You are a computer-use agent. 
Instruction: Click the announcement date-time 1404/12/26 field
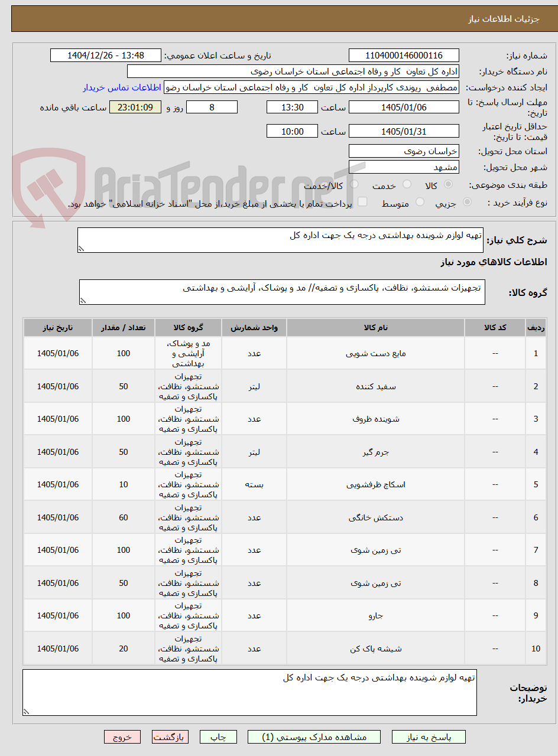pos(106,56)
